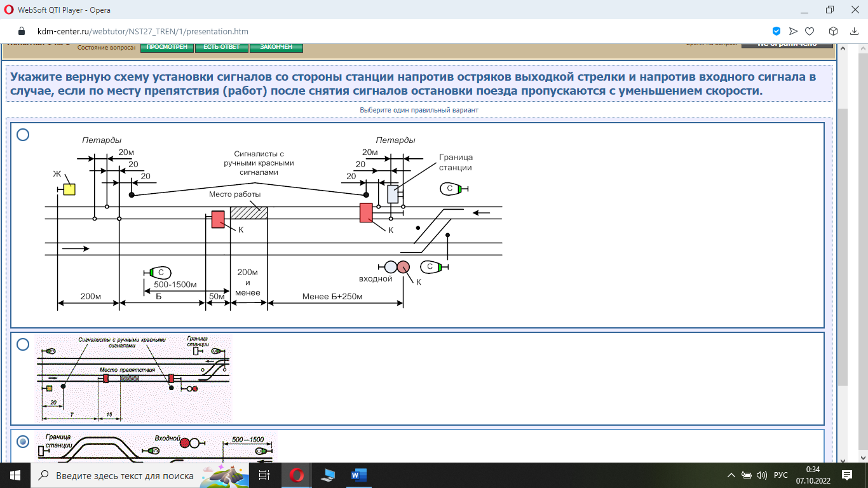Open the Windows notification center icon
The width and height of the screenshot is (868, 488).
847,475
